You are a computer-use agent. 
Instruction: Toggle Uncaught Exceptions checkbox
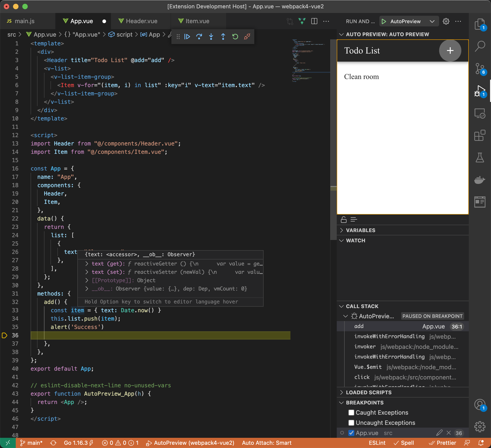[351, 423]
